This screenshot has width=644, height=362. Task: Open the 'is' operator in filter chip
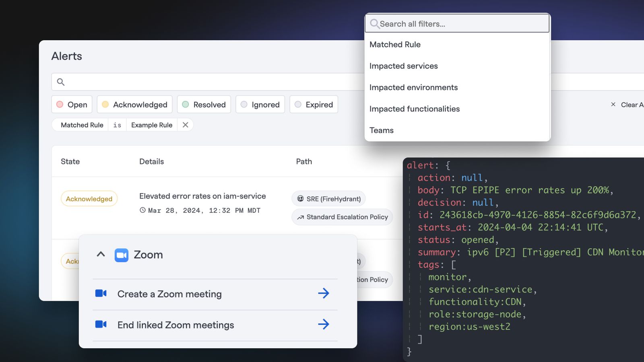(117, 125)
